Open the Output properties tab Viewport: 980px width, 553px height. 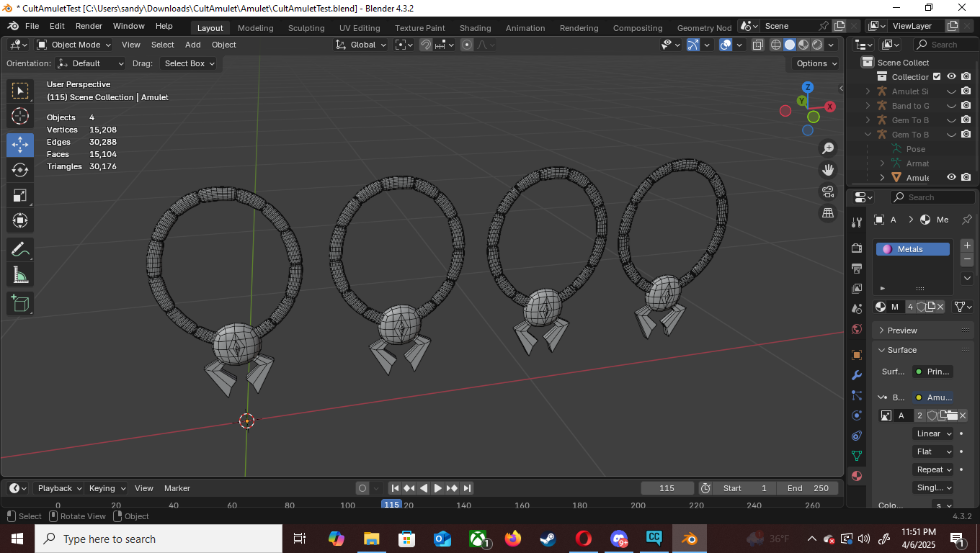(x=857, y=269)
